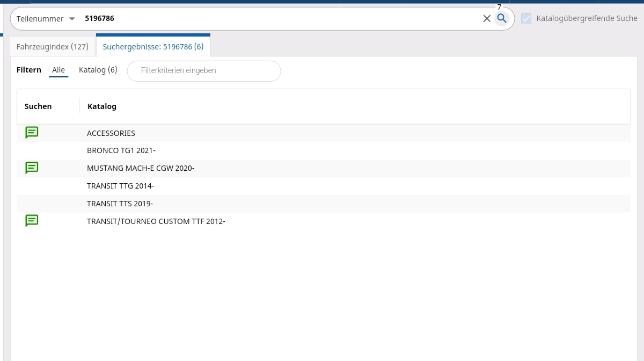Switch to the Fahrzeugindex (127) tab

click(x=52, y=47)
